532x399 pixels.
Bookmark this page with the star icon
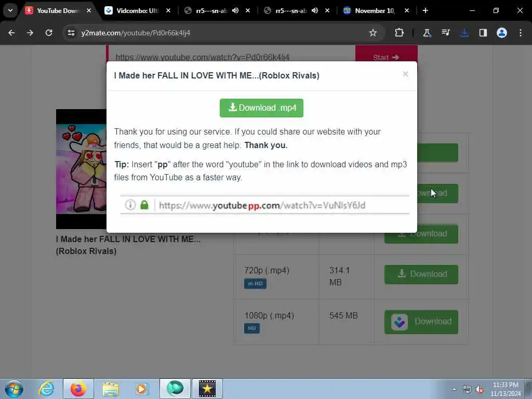pyautogui.click(x=373, y=33)
